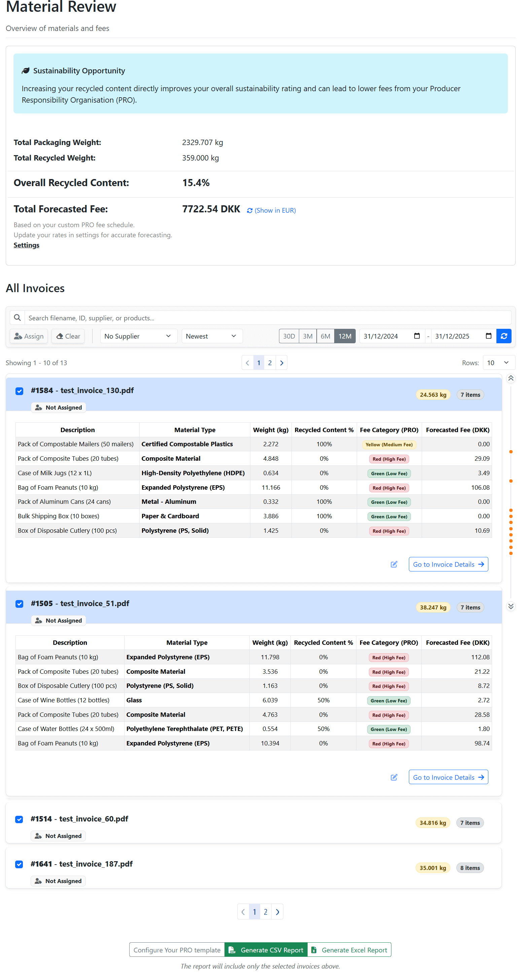
Task: Select the 3M time range
Action: click(x=308, y=336)
